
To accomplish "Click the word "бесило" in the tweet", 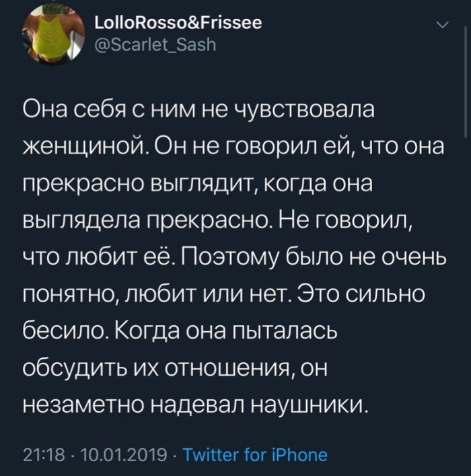I will click(x=67, y=331).
